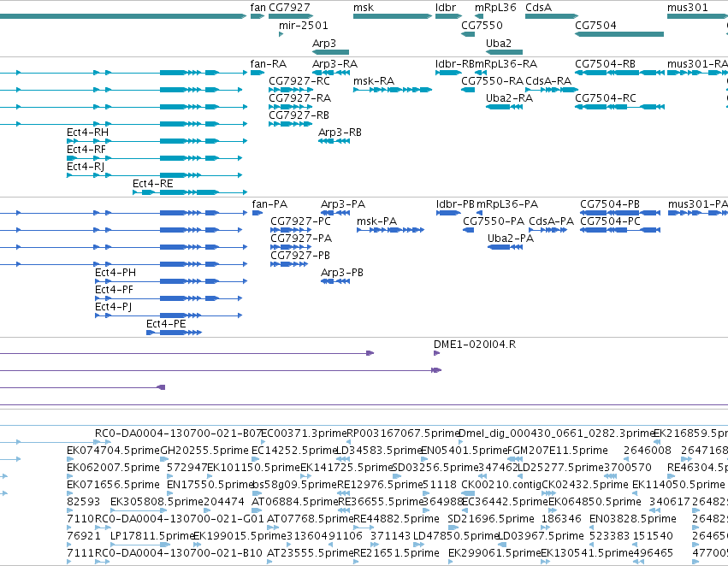Select the Ect4-PH label
Viewport: 728px width, 566px height.
115,273
